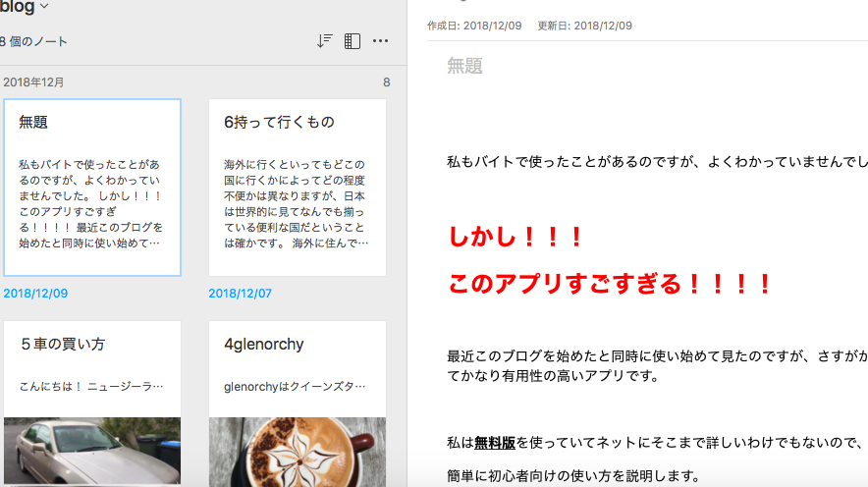Image resolution: width=868 pixels, height=487 pixels.
Task: Click the 2018/12/09 date under 無題 card
Action: 35,294
